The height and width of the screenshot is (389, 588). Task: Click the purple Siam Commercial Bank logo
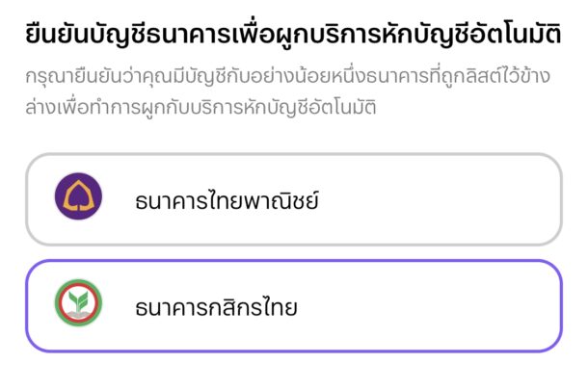[x=78, y=196]
